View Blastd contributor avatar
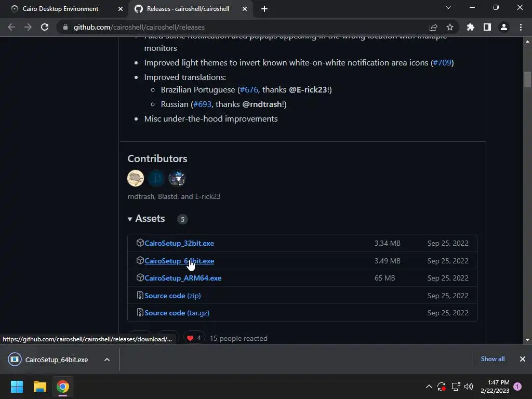The image size is (532, 399). click(156, 178)
